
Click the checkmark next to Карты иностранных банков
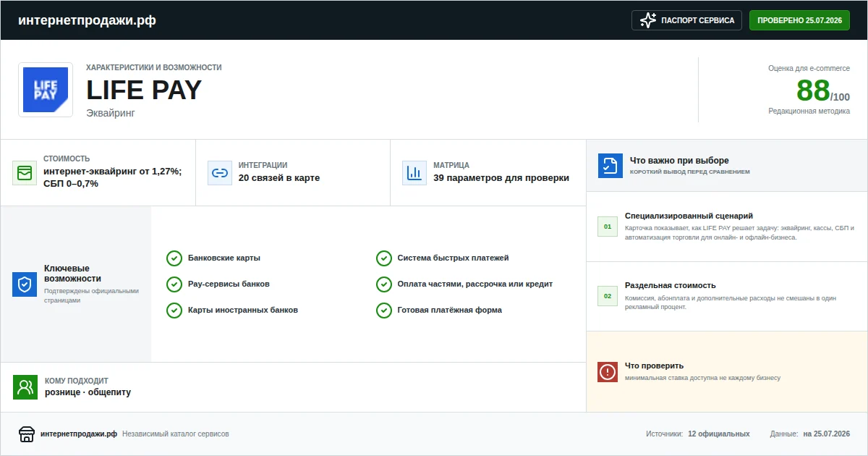[x=174, y=311]
